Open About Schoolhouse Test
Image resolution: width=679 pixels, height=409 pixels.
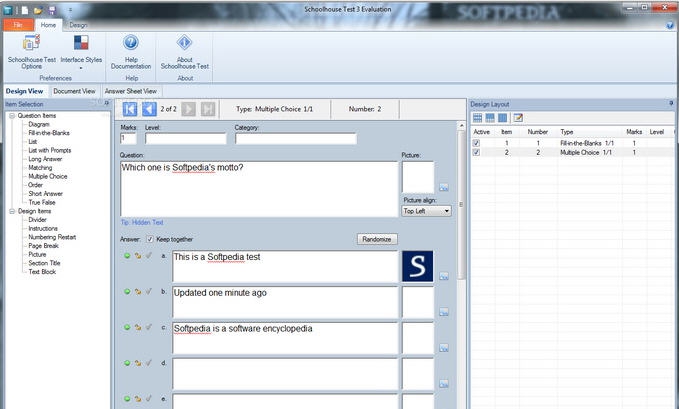click(x=184, y=52)
